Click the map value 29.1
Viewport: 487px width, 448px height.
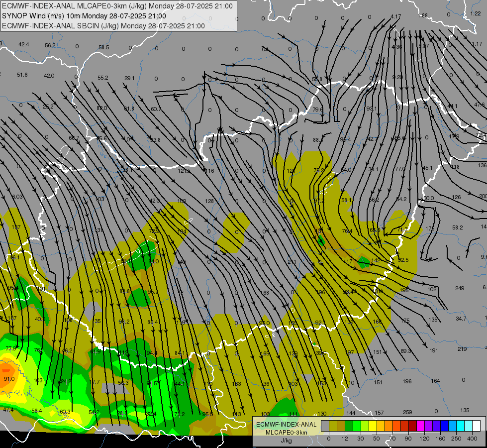[x=129, y=78]
